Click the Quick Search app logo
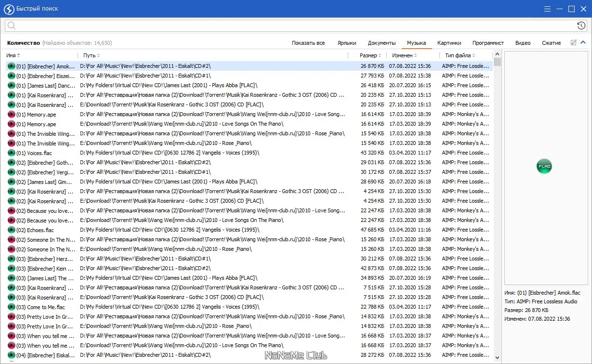The height and width of the screenshot is (364, 592). (9, 9)
